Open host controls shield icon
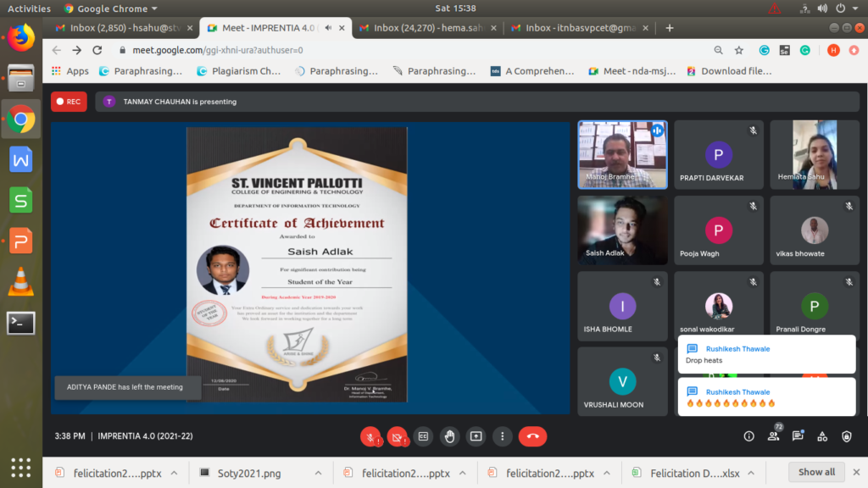 click(x=847, y=436)
